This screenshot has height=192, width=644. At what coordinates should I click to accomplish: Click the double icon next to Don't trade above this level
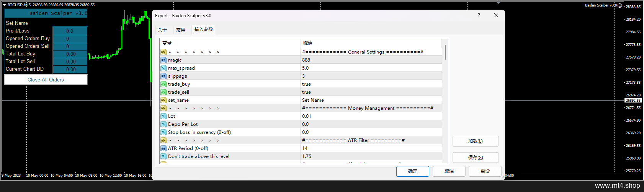coord(163,156)
